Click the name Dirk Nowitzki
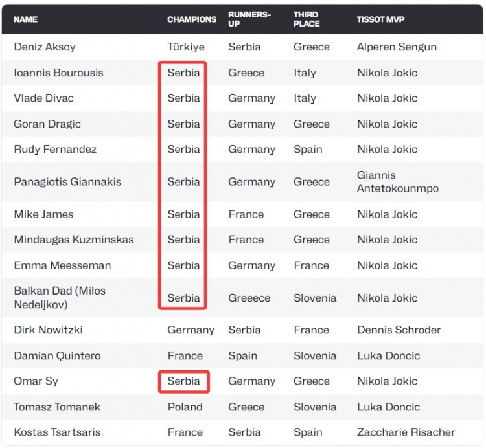The image size is (486, 448). click(x=48, y=330)
